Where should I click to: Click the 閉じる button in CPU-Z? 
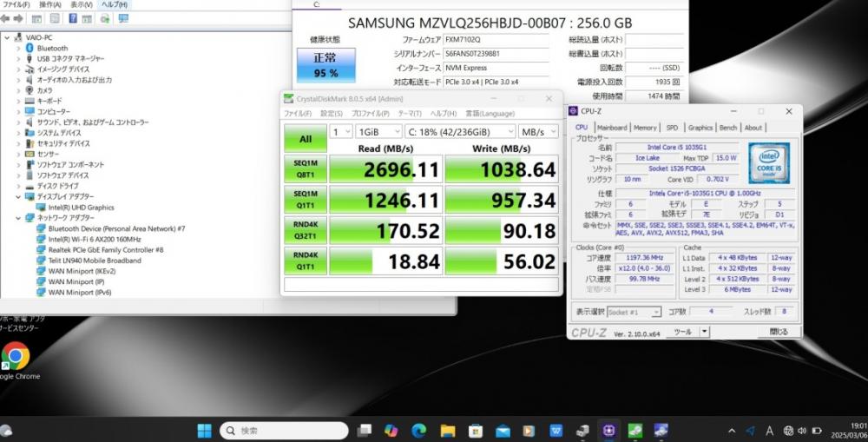tap(779, 331)
